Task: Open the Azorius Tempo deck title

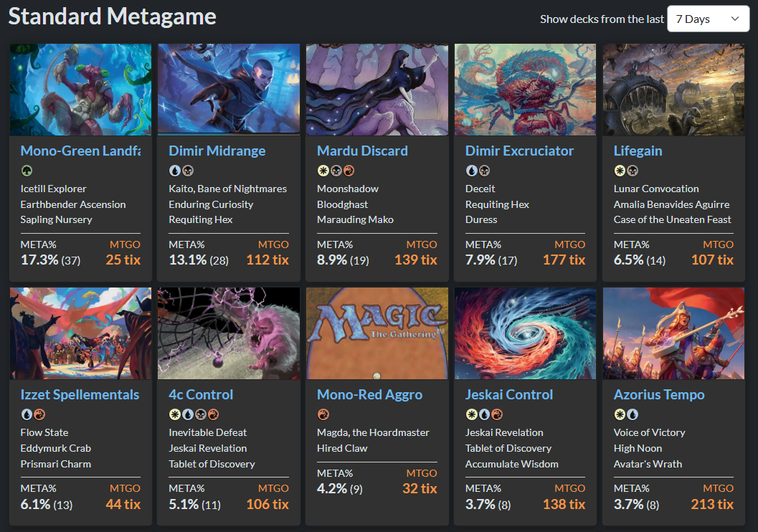Action: pos(659,395)
